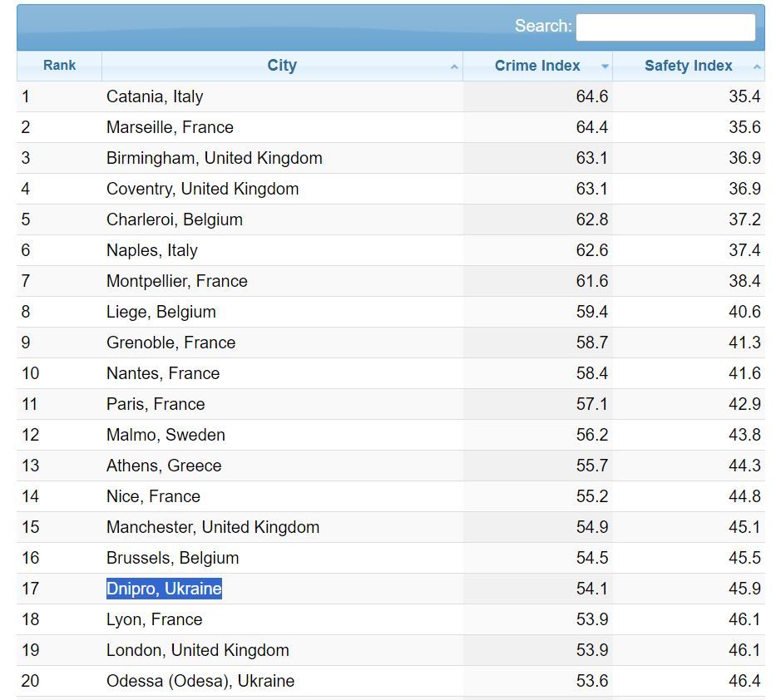Click the City column sort arrow
Viewport: 776px width, 700px height.
(x=454, y=67)
